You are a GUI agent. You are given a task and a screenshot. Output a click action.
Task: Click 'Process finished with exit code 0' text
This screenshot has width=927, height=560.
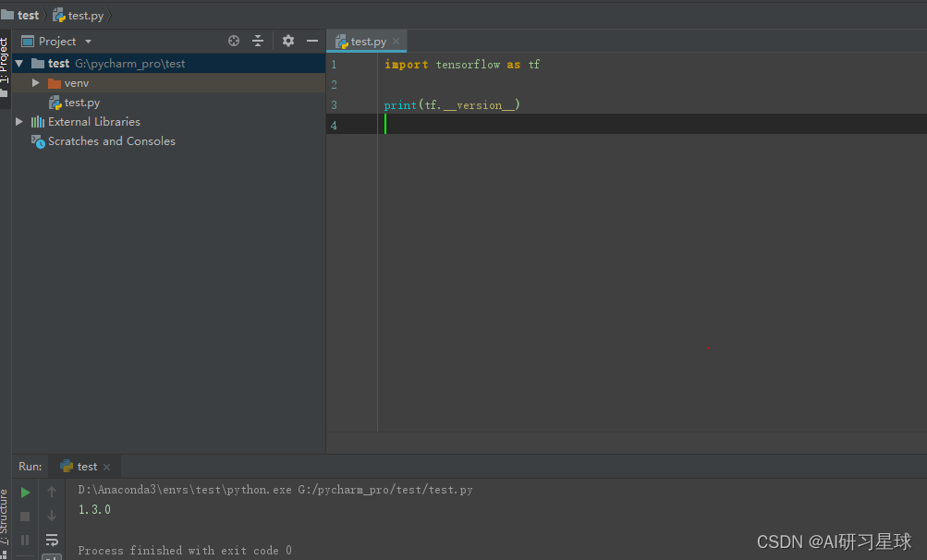click(185, 551)
